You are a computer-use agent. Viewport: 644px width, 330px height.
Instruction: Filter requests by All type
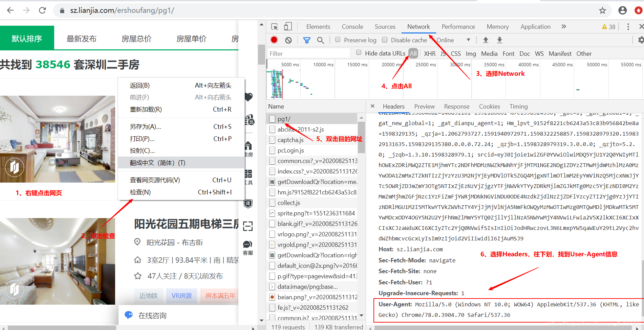(x=413, y=53)
